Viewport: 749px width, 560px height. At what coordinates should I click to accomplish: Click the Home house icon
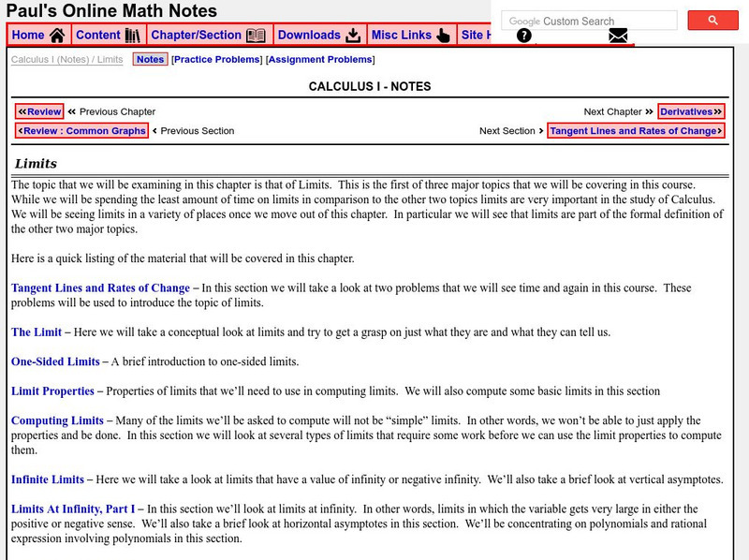pyautogui.click(x=57, y=36)
